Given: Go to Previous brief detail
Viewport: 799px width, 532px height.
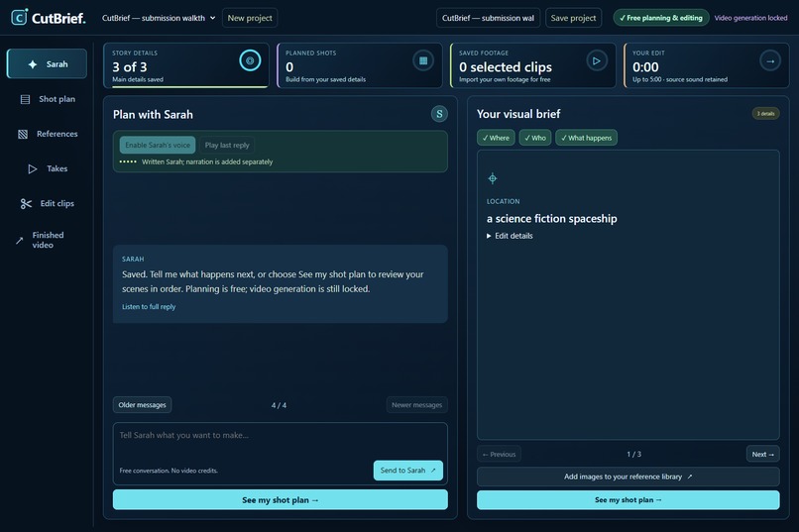Looking at the screenshot, I should point(499,454).
